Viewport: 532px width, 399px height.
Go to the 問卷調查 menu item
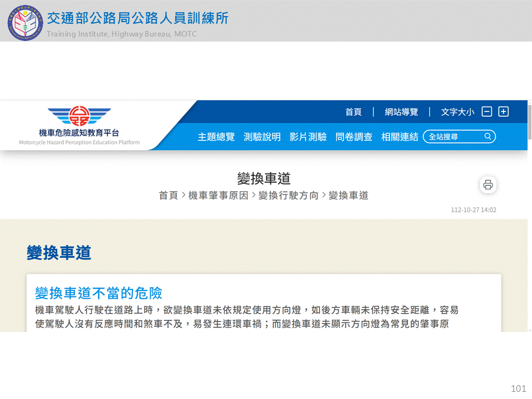354,137
